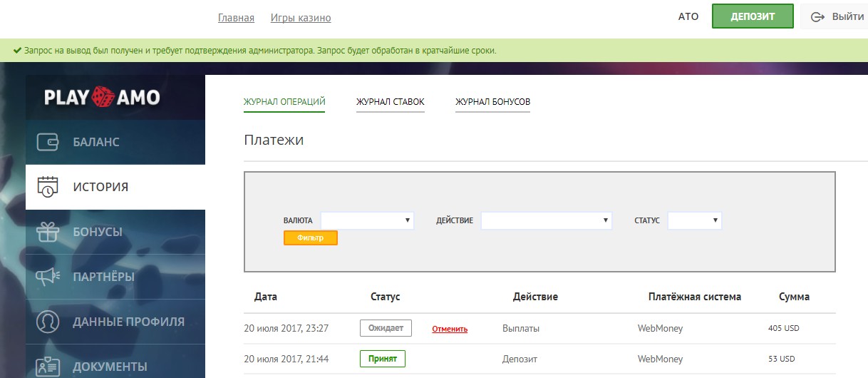Click the Ожидает status badge
This screenshot has height=378, width=868.
pyautogui.click(x=386, y=328)
